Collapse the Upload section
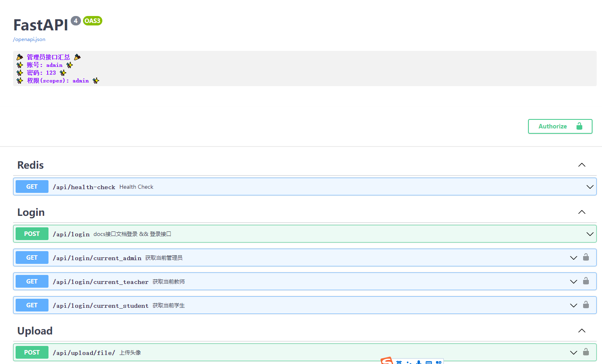Viewport: 602px width, 364px height. pos(581,330)
